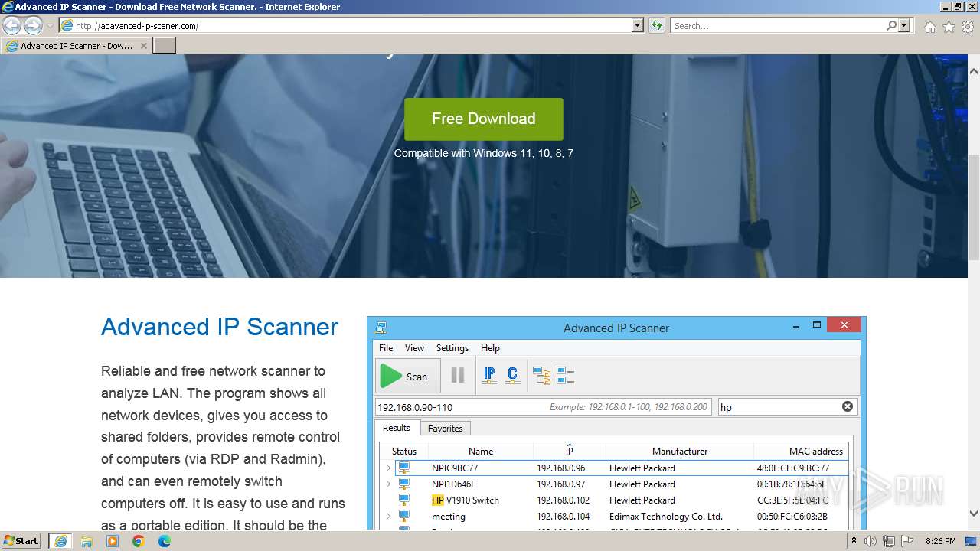Image resolution: width=980 pixels, height=551 pixels.
Task: Expand the meeting device row
Action: point(388,517)
